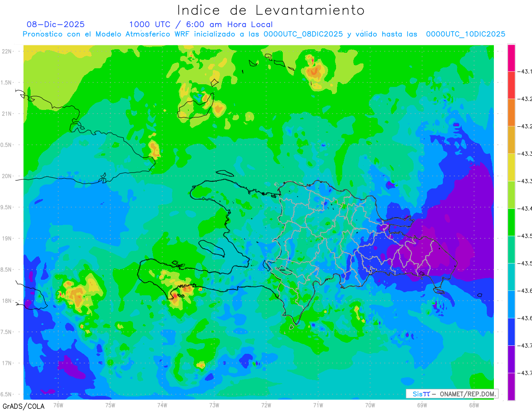Select the '1.5N' latitude label
The height and width of the screenshot is (411, 532).
[x=6, y=82]
